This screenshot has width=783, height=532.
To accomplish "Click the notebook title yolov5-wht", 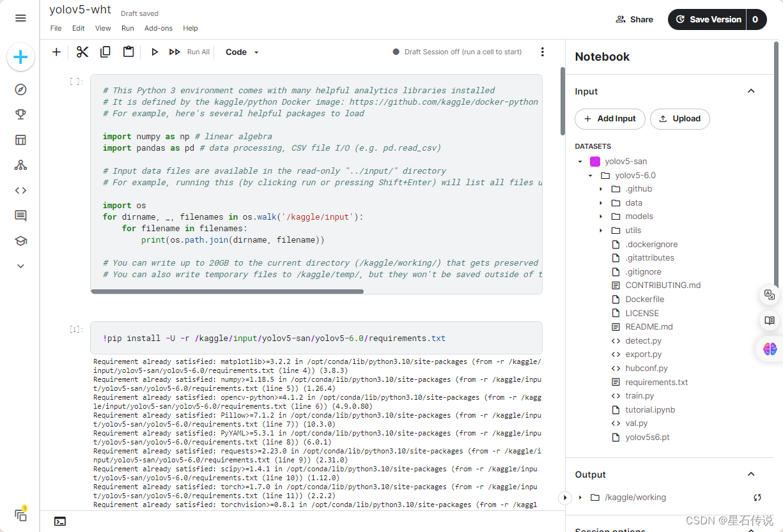I will click(80, 10).
